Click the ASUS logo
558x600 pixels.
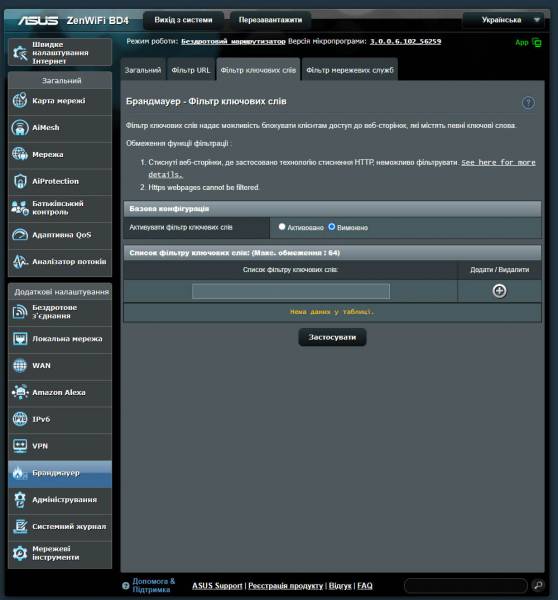click(38, 20)
